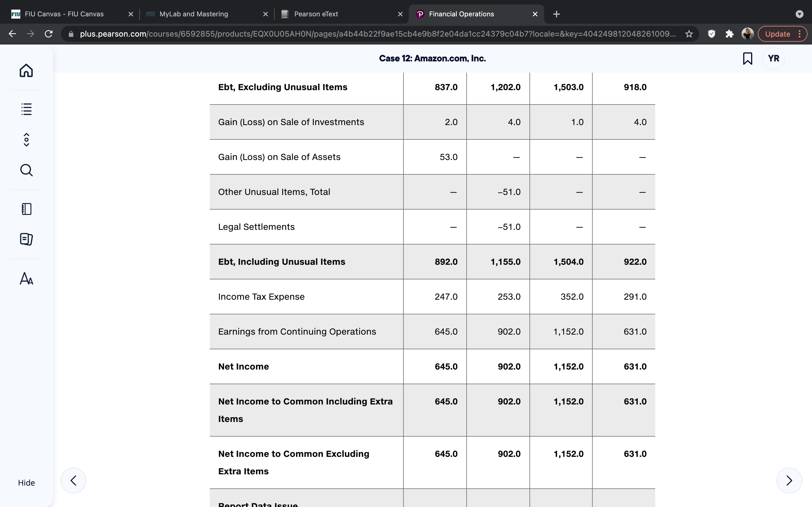Open the YR user account menu
Viewport: 812px width, 507px height.
(773, 58)
